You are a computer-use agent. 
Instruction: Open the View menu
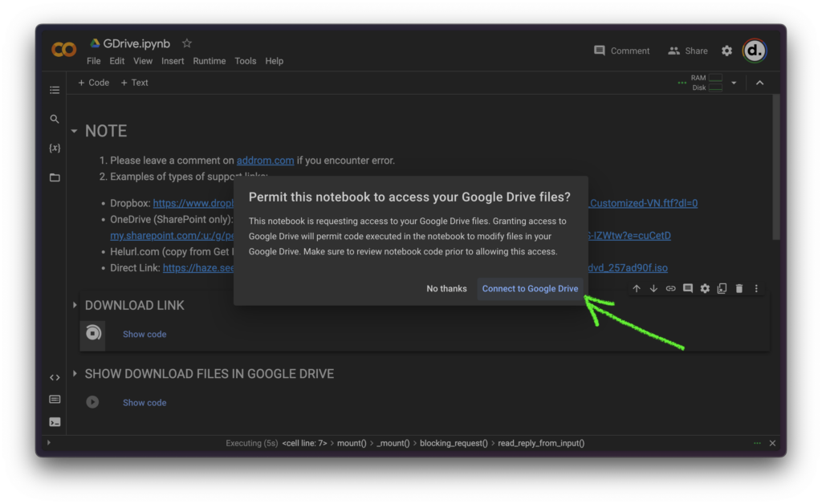coord(143,61)
